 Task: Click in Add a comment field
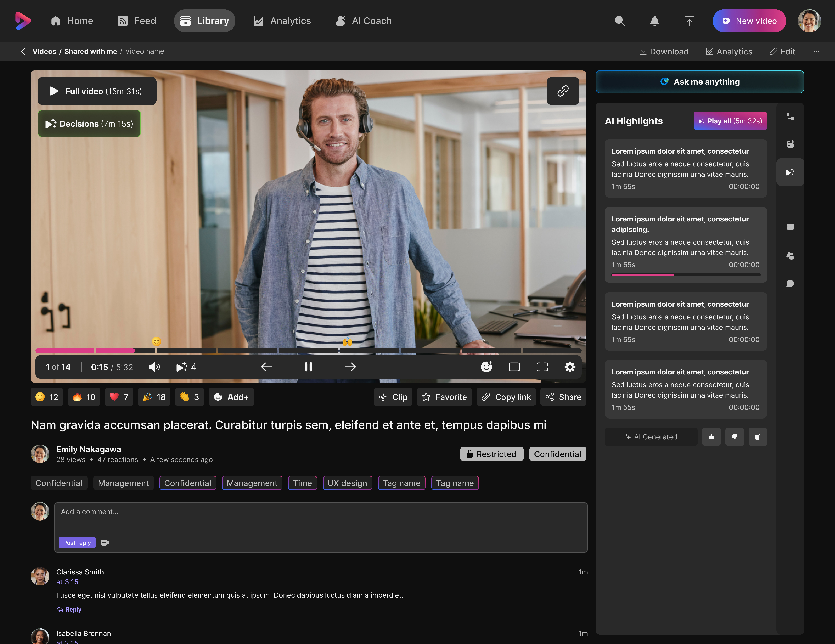[x=321, y=527]
